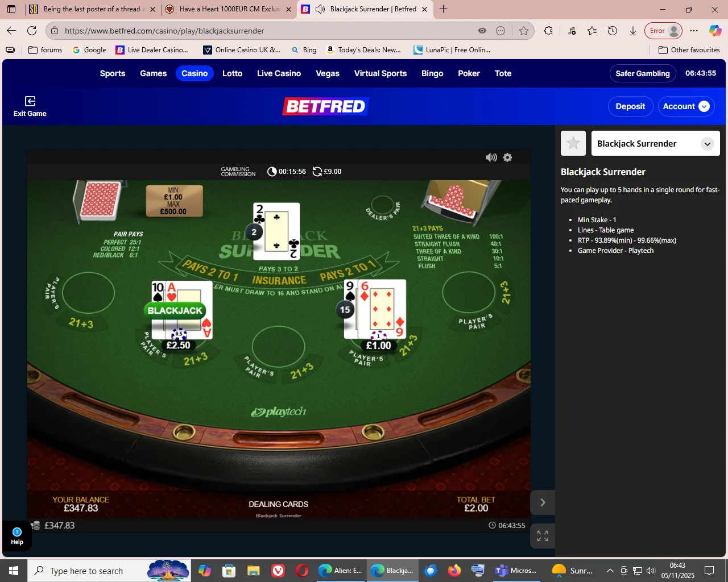The height and width of the screenshot is (582, 728).
Task: Go to Live Casino
Action: (x=279, y=73)
